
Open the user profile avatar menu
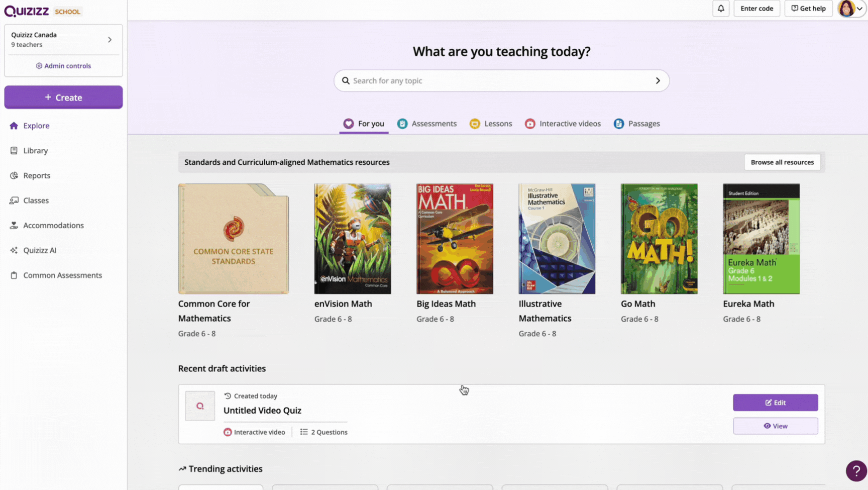point(851,9)
